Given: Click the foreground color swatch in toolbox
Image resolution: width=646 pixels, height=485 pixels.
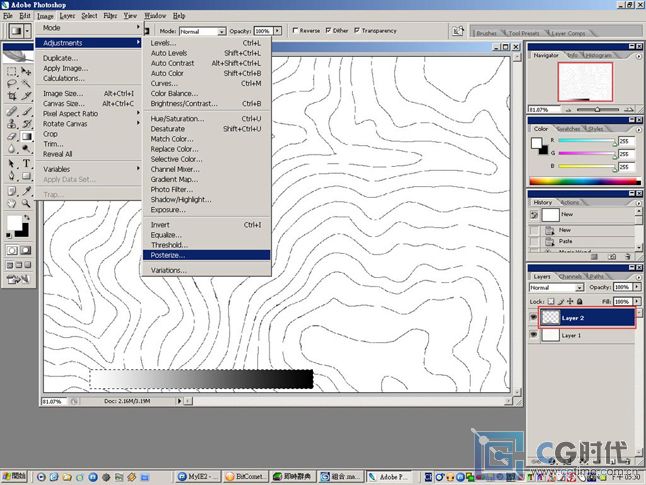Looking at the screenshot, I should point(14,223).
